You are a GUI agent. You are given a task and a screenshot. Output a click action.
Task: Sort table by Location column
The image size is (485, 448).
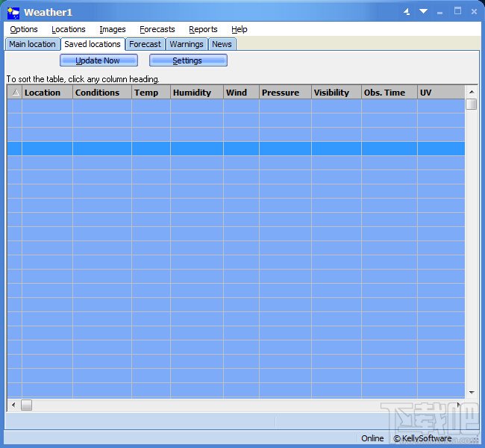pyautogui.click(x=47, y=93)
